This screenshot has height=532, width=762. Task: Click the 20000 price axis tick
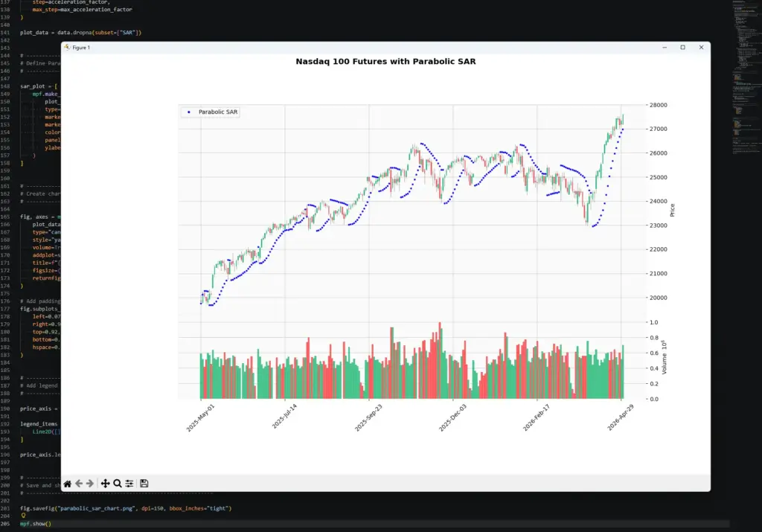(x=658, y=298)
